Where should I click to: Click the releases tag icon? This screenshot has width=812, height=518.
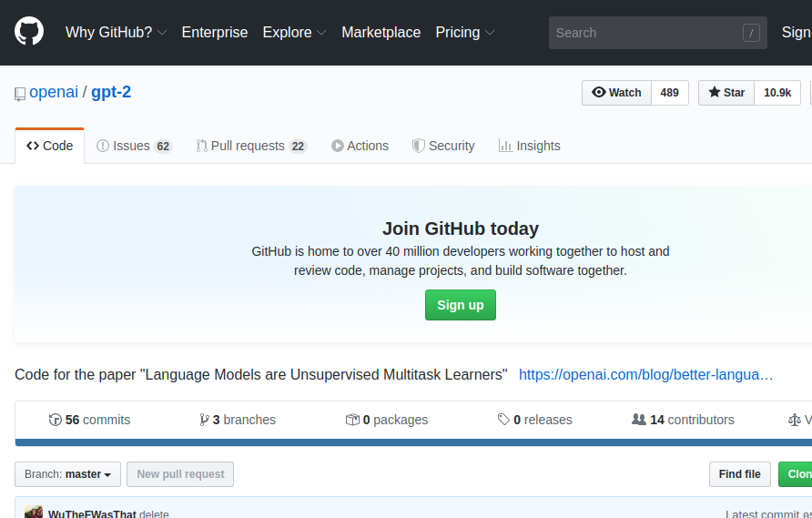click(x=503, y=419)
